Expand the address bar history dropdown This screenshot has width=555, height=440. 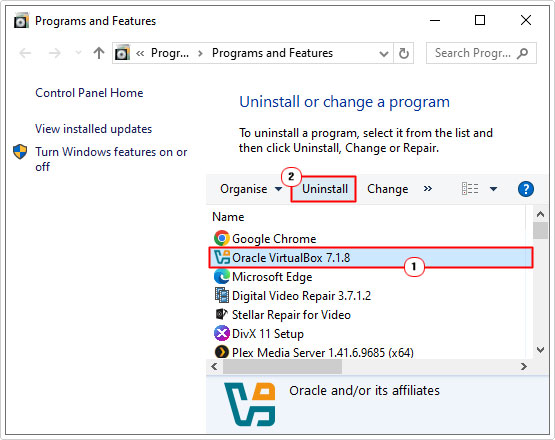tap(383, 54)
